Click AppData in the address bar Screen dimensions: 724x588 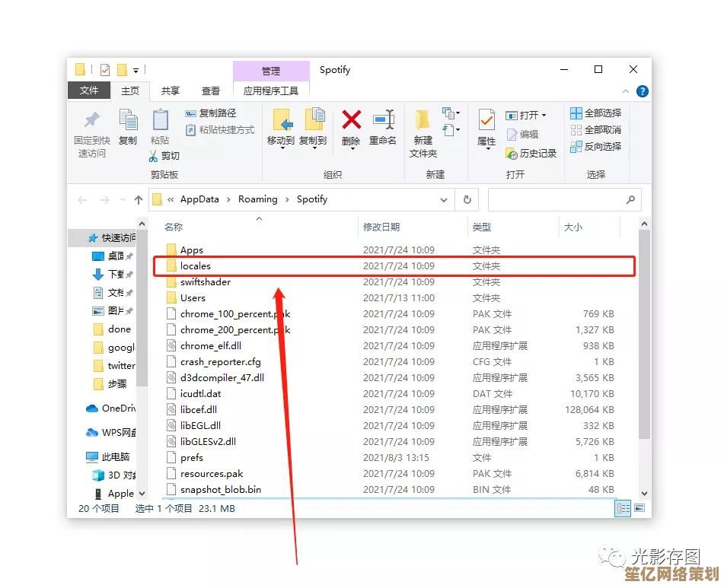199,199
